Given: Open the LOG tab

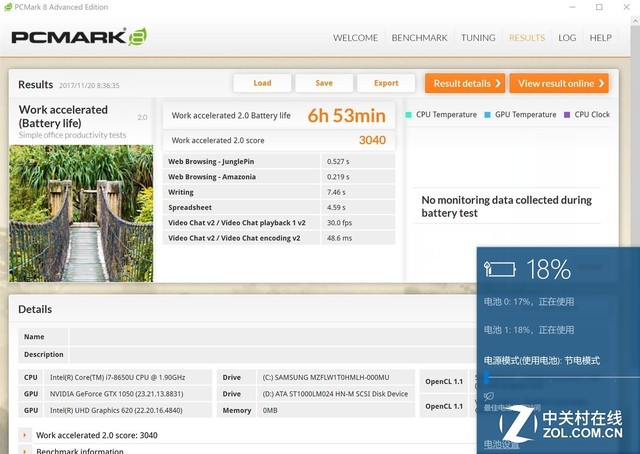Looking at the screenshot, I should (567, 38).
